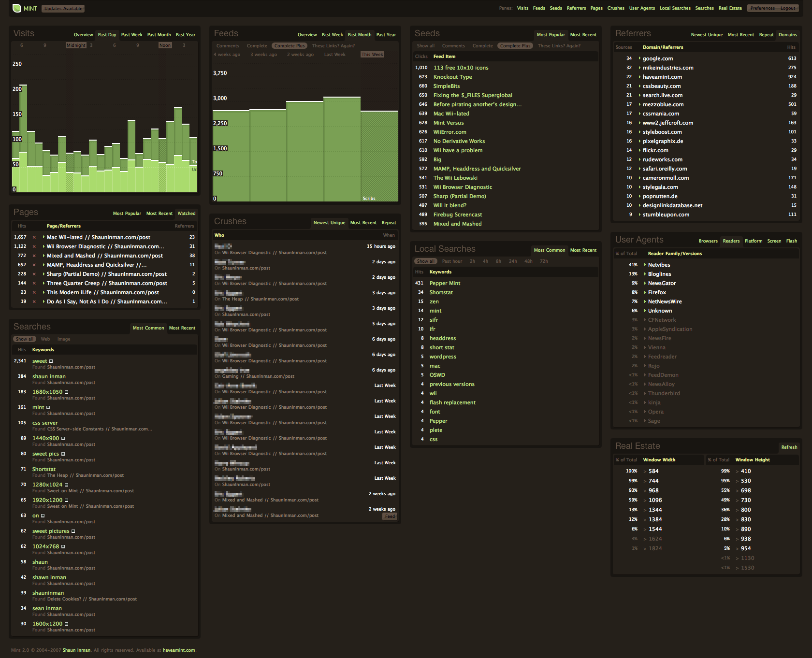812x658 pixels.
Task: Unwatch the MAMP, Headdress and Quicksilver page
Action: 34,265
